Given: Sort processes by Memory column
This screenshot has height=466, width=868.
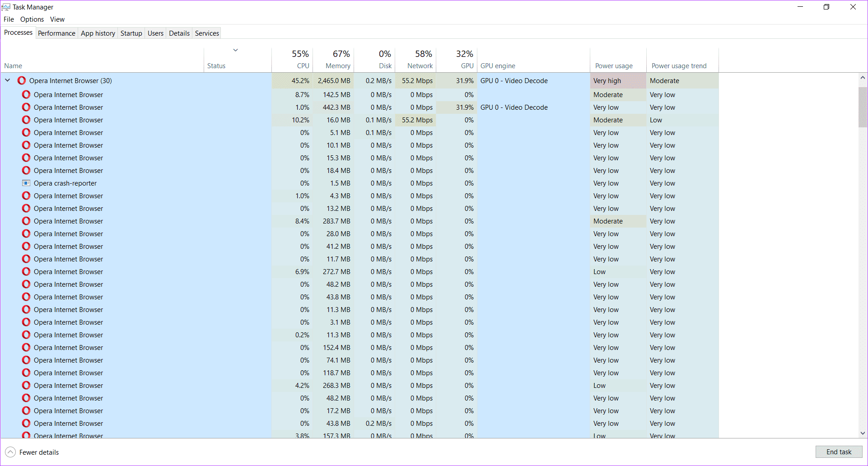Looking at the screenshot, I should [333, 60].
